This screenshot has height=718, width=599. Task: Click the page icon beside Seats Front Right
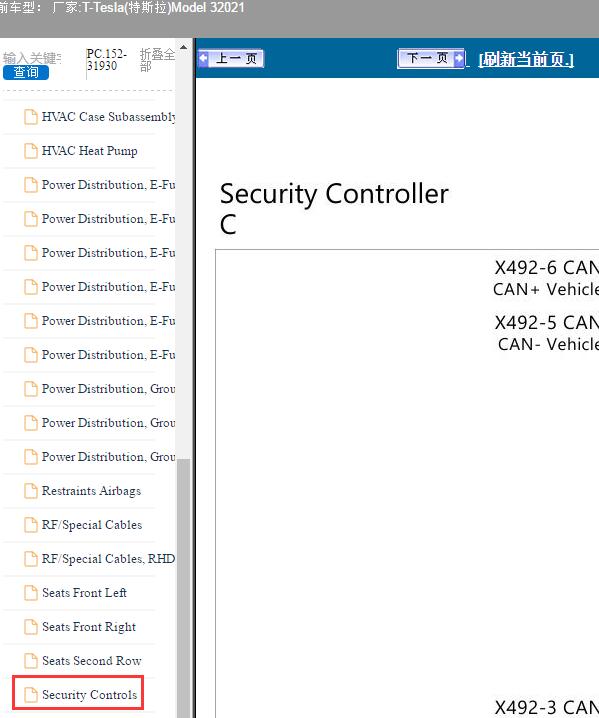pyautogui.click(x=31, y=627)
